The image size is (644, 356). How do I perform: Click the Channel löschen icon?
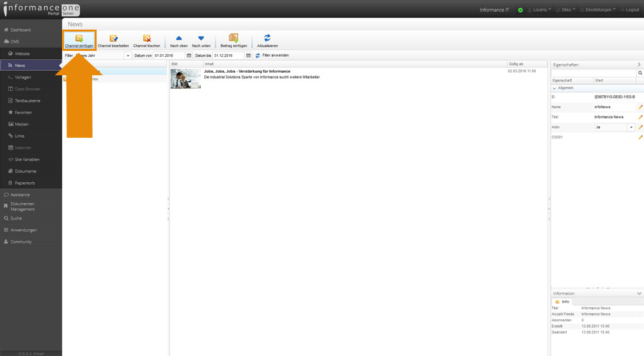(x=147, y=41)
